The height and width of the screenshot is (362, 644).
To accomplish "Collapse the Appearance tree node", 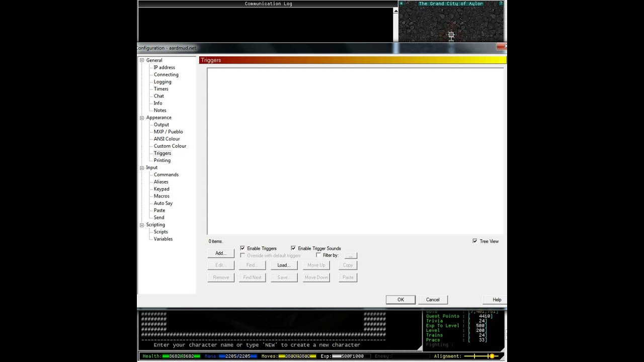I will [x=142, y=118].
